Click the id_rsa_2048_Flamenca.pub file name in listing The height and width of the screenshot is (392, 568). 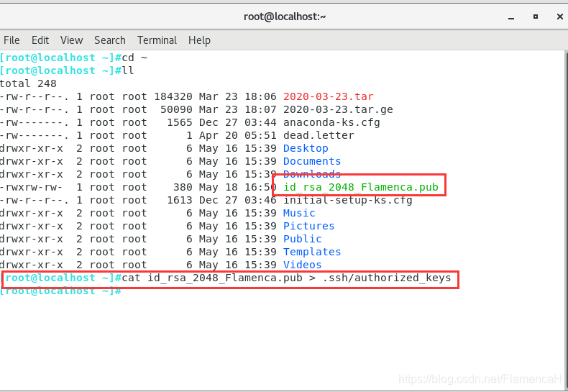pos(361,187)
